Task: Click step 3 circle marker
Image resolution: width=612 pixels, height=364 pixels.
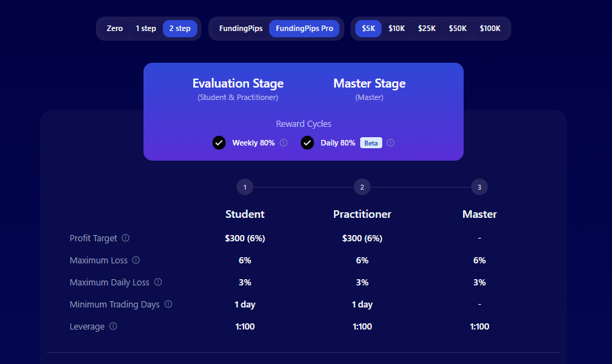Action: click(480, 188)
